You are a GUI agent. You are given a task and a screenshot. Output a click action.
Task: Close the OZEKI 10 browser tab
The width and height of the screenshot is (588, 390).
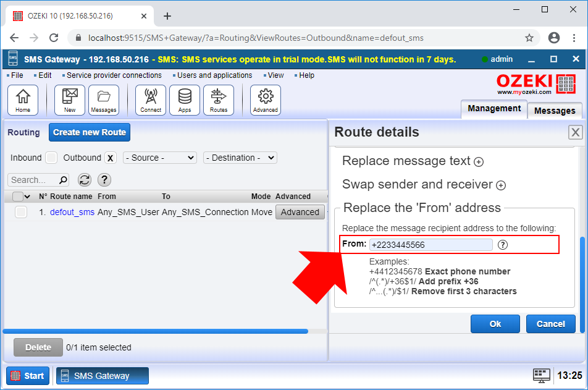(x=144, y=16)
